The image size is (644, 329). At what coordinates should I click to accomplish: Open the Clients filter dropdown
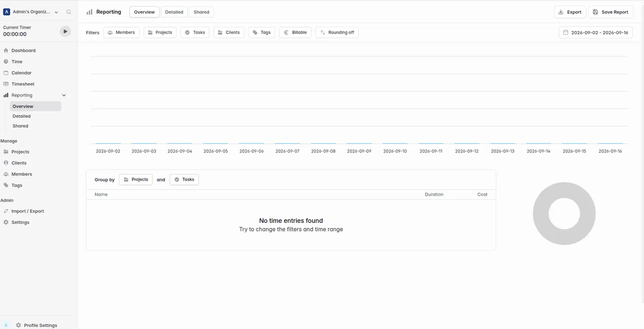click(229, 33)
